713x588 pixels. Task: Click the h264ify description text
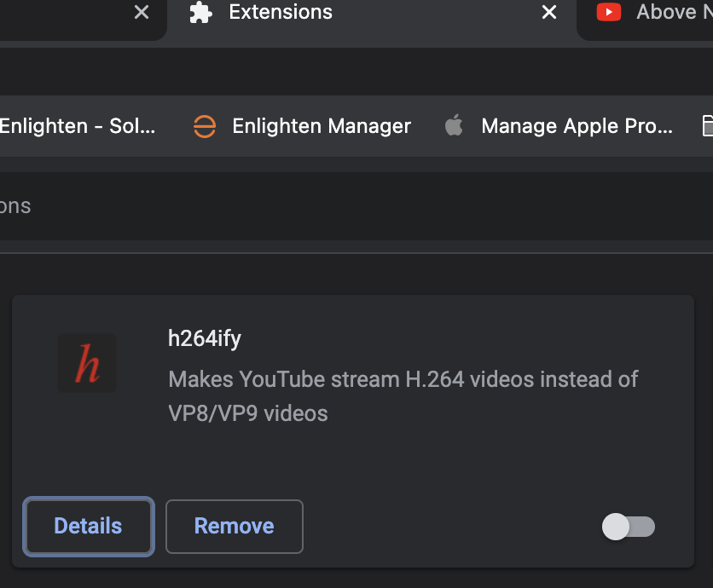pos(403,396)
